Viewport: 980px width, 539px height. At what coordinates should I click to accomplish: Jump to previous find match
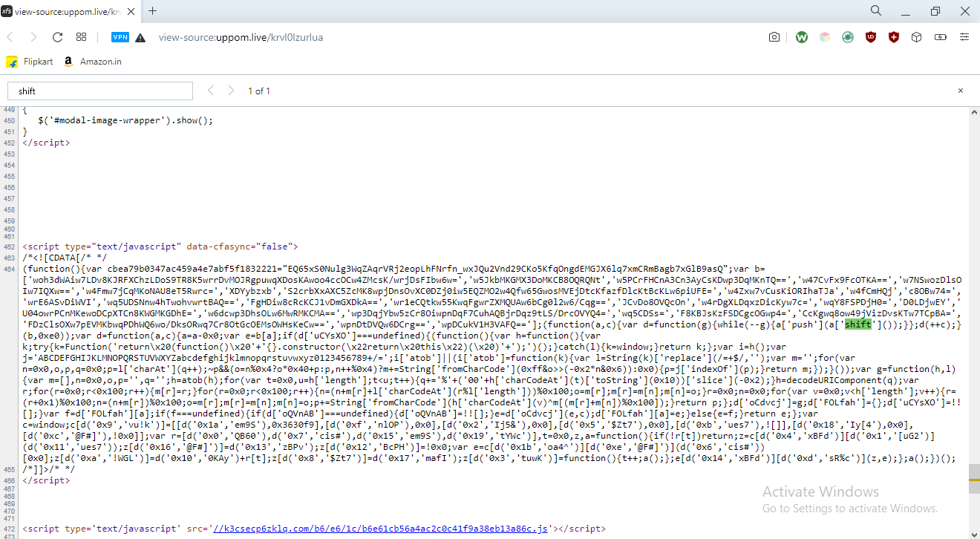[210, 91]
